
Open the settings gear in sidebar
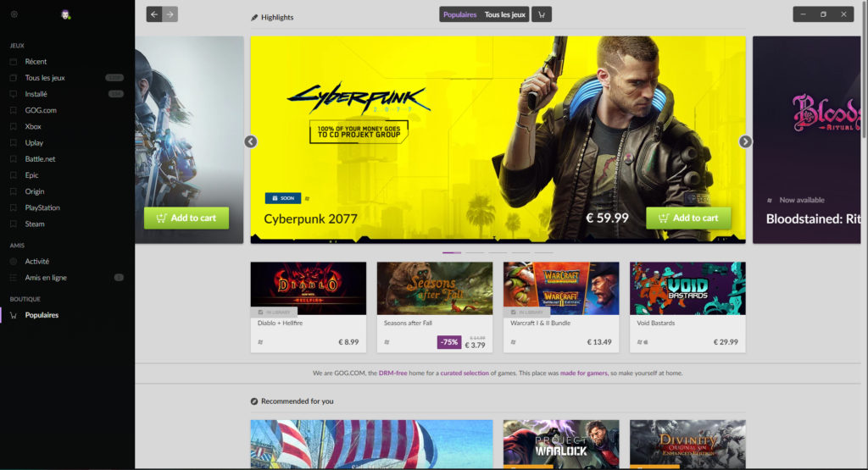(x=14, y=14)
